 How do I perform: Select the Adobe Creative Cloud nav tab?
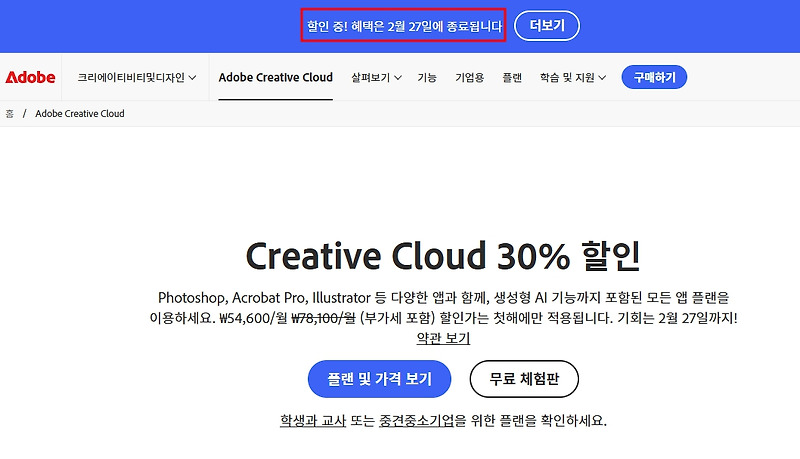point(276,78)
